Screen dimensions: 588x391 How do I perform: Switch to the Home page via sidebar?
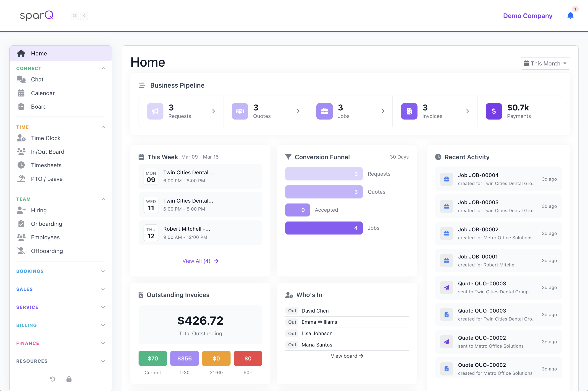click(39, 53)
